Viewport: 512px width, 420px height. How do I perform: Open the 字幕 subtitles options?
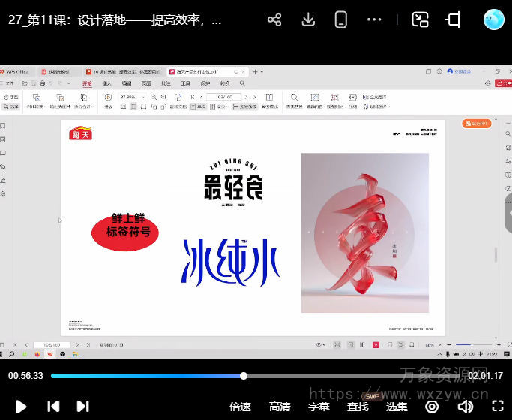click(319, 406)
